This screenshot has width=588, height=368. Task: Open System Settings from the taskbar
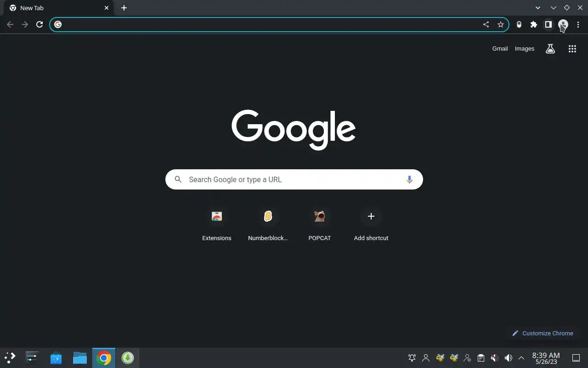(x=32, y=358)
